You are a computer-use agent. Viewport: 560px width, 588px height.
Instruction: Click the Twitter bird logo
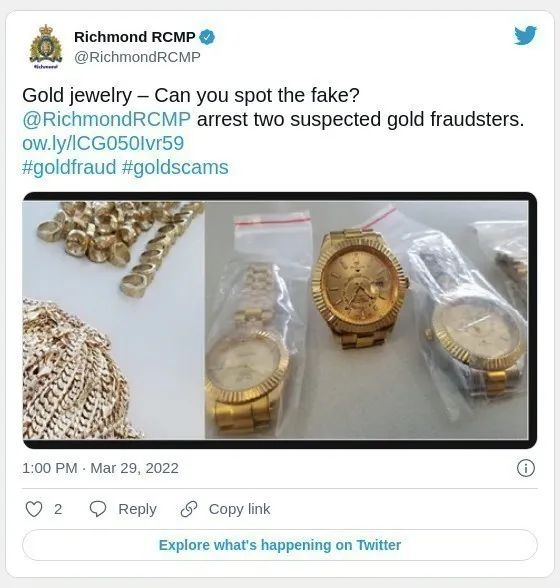click(525, 35)
